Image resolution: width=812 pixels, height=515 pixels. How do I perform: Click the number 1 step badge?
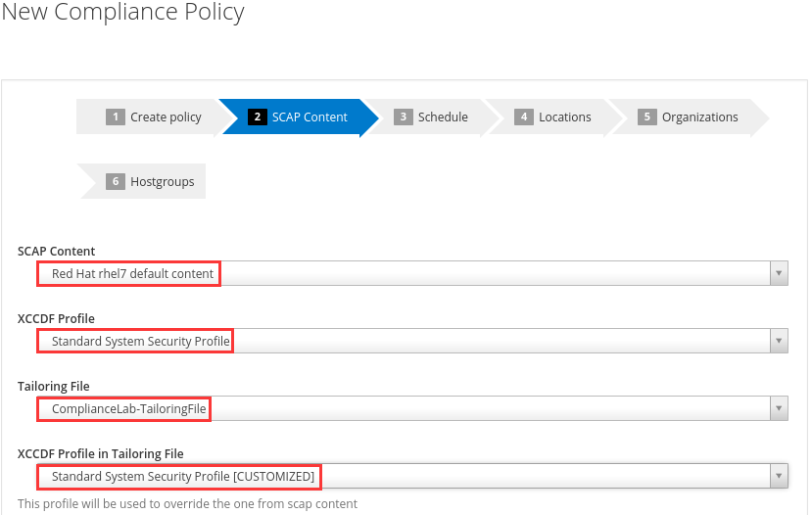[x=116, y=117]
